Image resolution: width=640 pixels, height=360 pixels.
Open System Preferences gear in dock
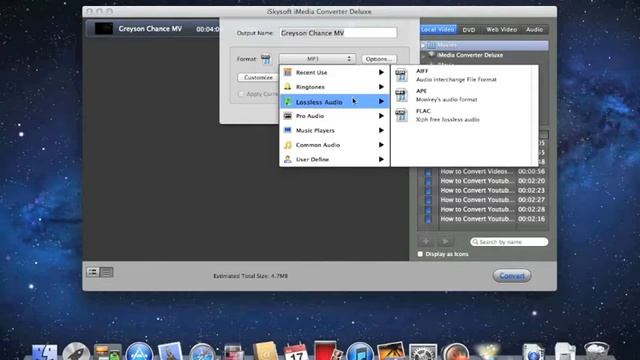point(423,353)
